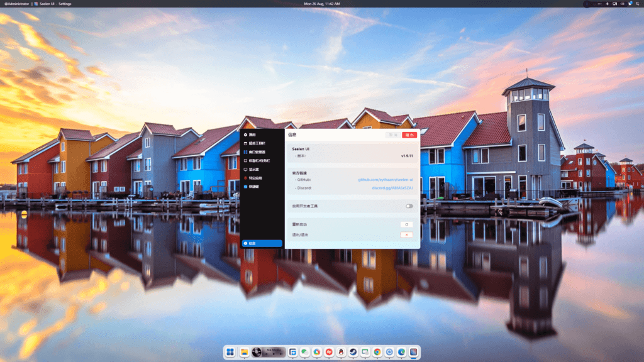This screenshot has height=362, width=644.
Task: Launch Steam from the dock
Action: pos(353,352)
